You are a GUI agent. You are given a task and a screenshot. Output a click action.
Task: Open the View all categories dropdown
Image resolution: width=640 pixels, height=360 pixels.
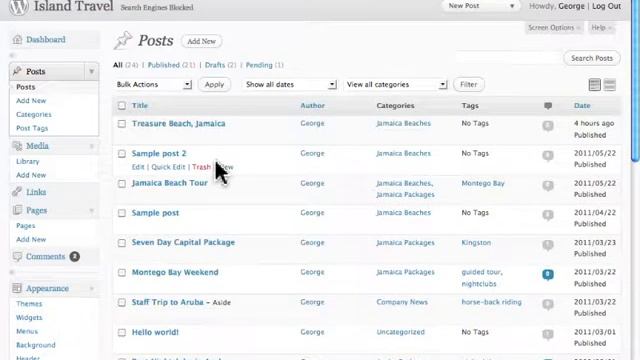point(396,84)
